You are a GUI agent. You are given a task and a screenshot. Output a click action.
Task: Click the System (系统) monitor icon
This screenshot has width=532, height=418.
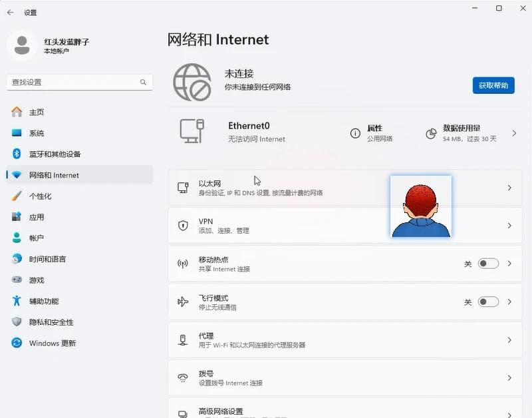17,132
